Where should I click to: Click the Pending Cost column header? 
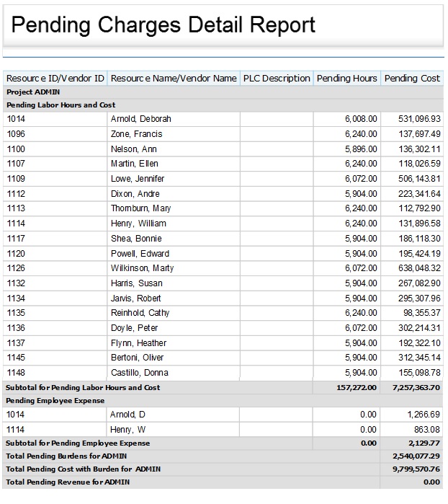point(412,78)
